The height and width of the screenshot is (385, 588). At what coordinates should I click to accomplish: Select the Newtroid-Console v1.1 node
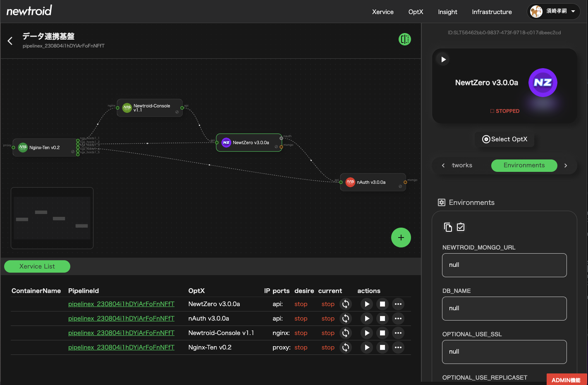pos(150,108)
